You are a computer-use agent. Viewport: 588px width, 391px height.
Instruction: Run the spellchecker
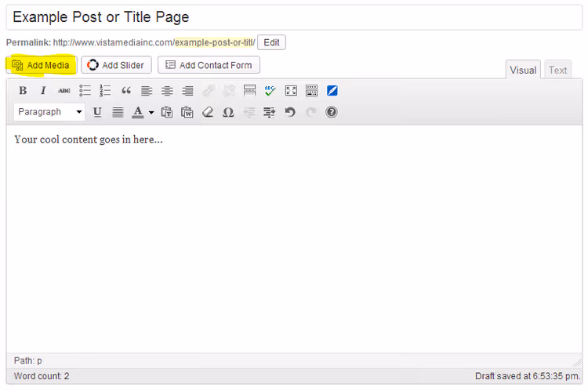270,91
